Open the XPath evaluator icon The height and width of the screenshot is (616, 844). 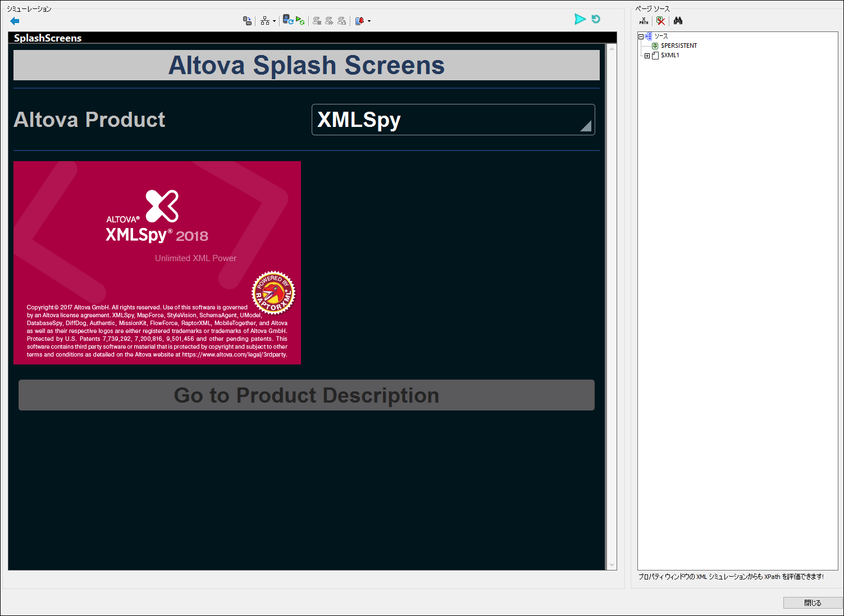pyautogui.click(x=644, y=21)
